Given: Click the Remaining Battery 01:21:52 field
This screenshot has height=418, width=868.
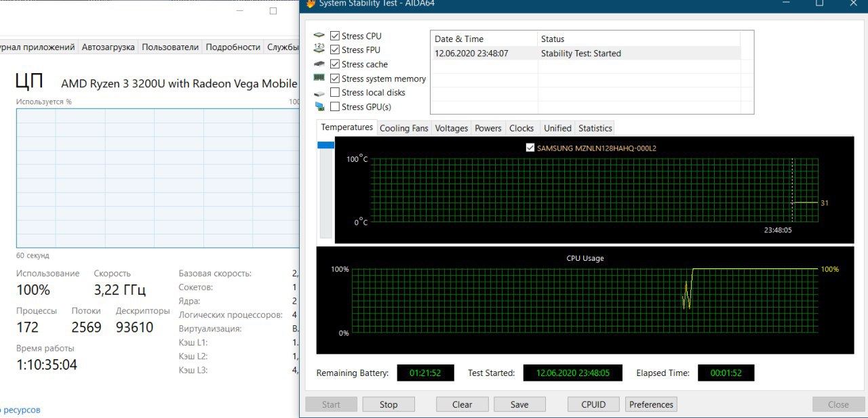Looking at the screenshot, I should click(425, 373).
